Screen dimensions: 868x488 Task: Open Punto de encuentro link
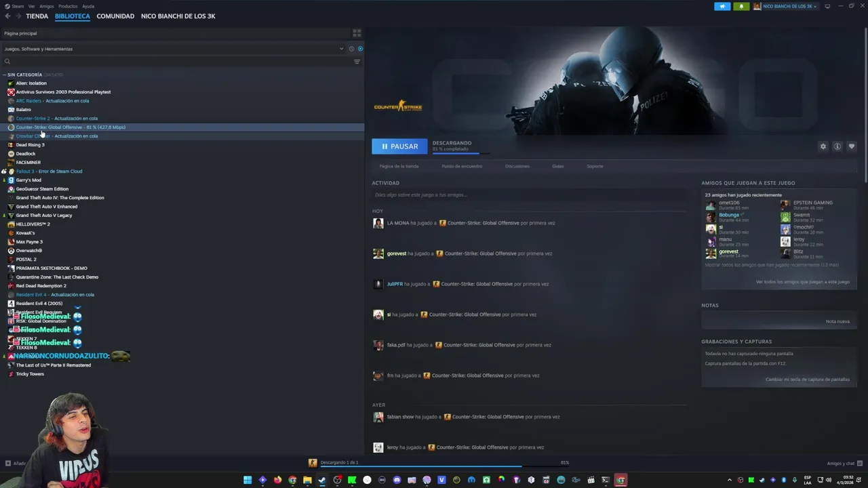tap(462, 166)
